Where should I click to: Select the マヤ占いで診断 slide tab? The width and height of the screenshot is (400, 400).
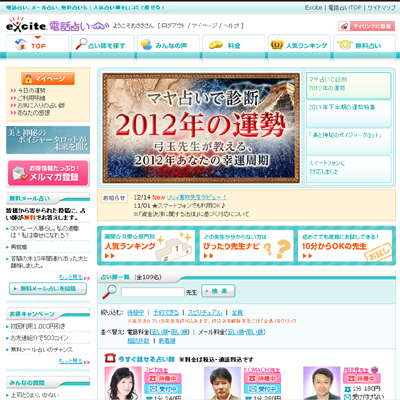(x=348, y=85)
